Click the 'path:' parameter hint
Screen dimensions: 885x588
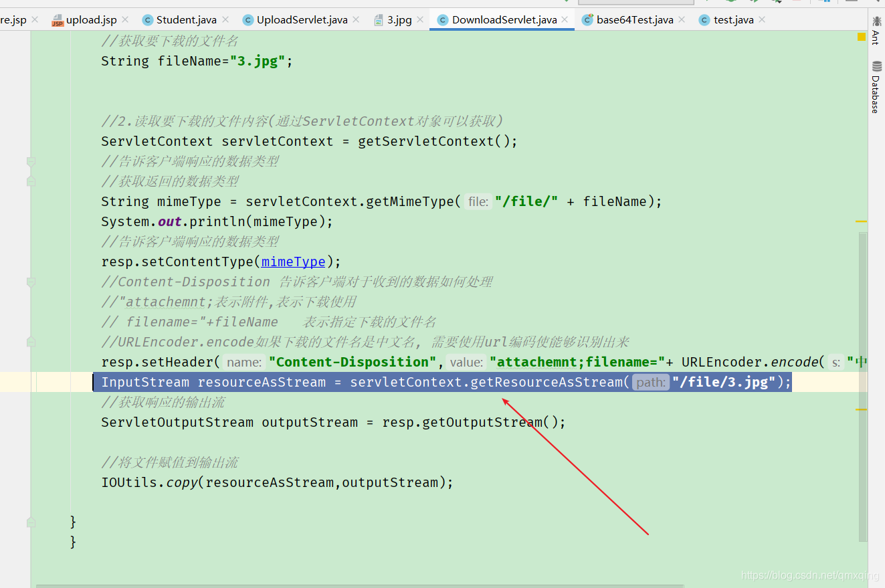tap(651, 382)
